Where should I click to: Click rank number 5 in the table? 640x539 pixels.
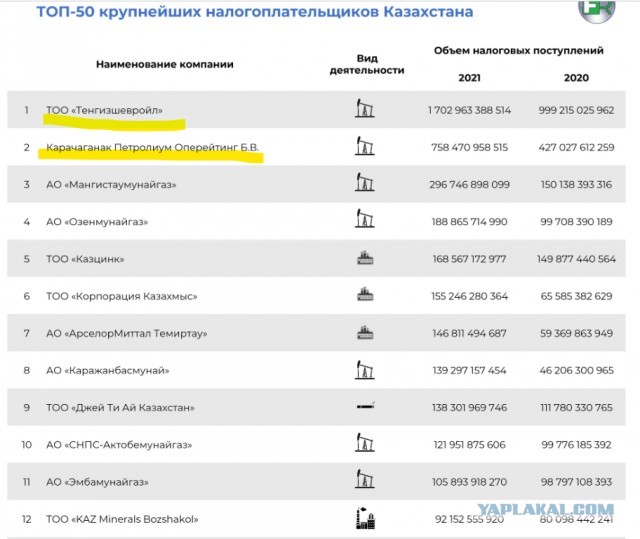pyautogui.click(x=27, y=259)
